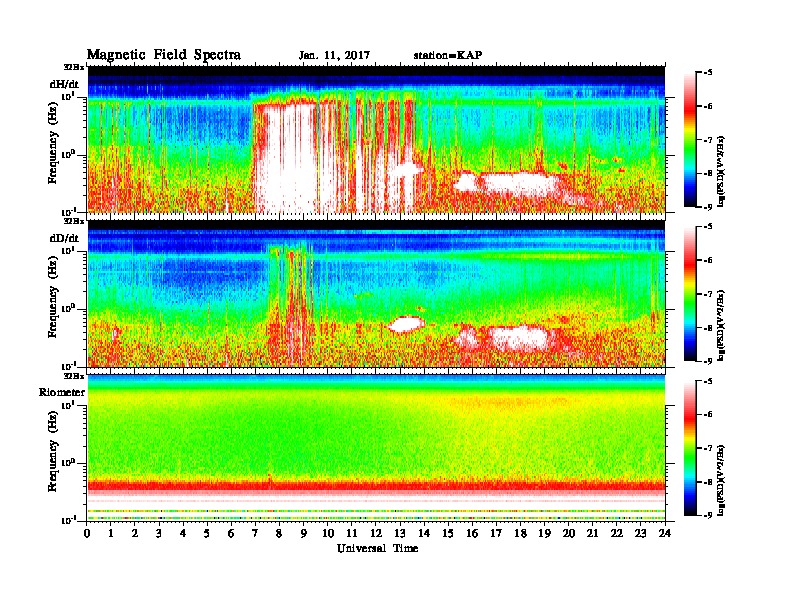The height and width of the screenshot is (612, 792).
Task: Click the log(PSD) label beside dH/dt color scale
Action: pos(722,171)
